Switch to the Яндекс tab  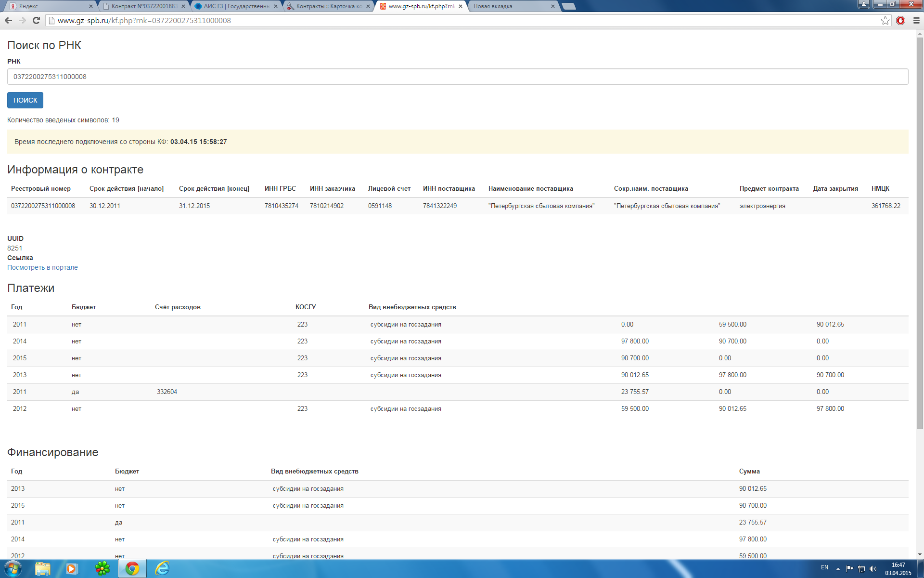point(48,6)
